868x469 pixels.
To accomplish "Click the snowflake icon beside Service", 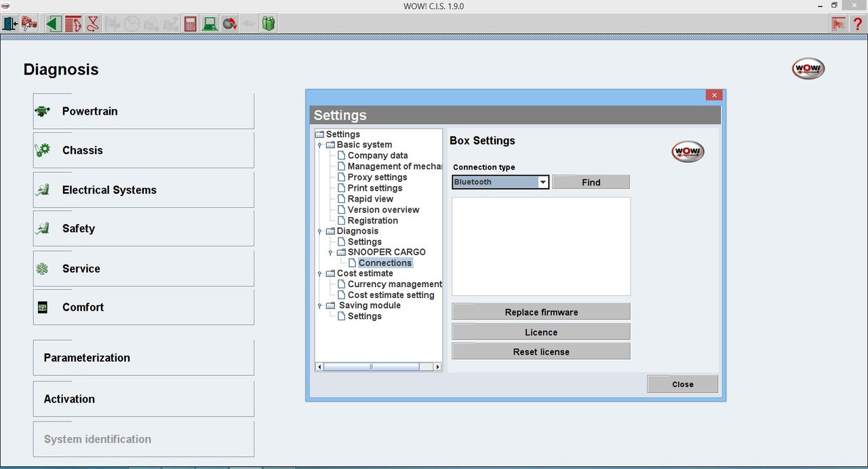I will (x=42, y=269).
